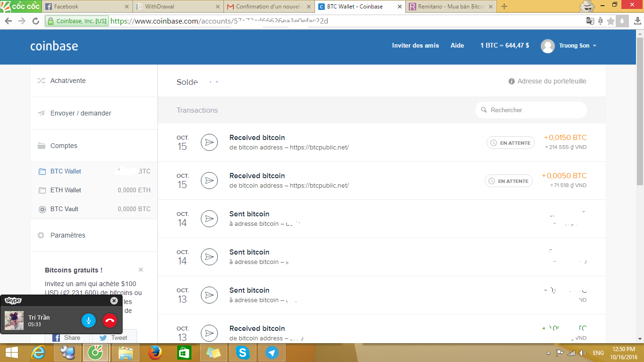Select the ETH Wallet account
The height and width of the screenshot is (362, 644).
click(x=94, y=190)
